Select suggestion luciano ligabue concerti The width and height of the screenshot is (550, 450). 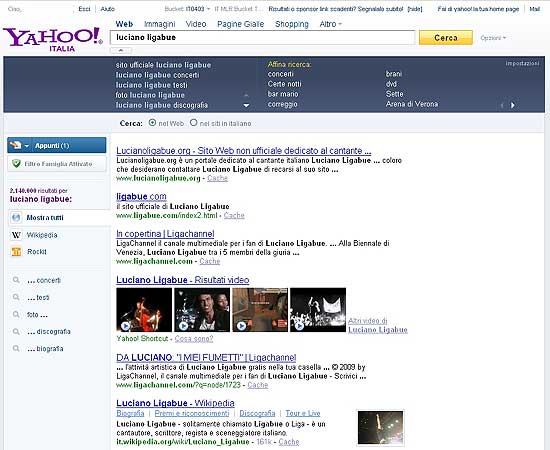(157, 75)
